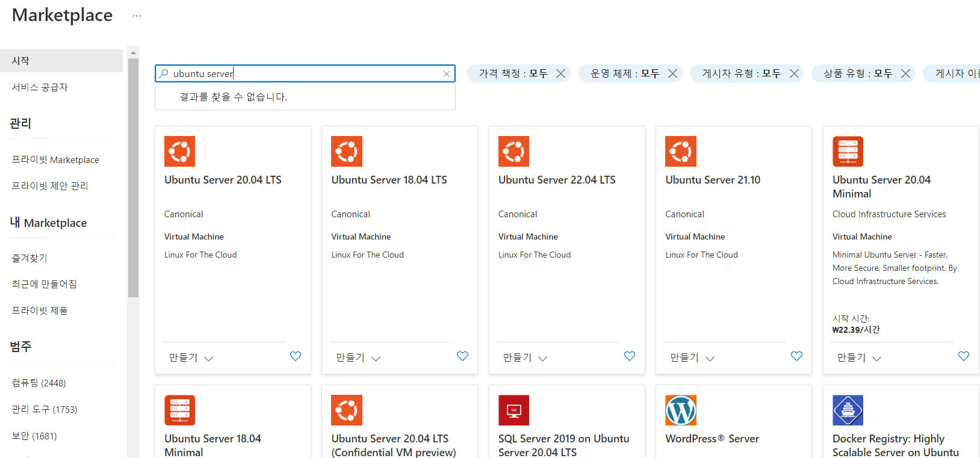Viewport: 980px width, 458px height.
Task: Open the Ubuntu Server 20.04 LTS title link
Action: (223, 180)
